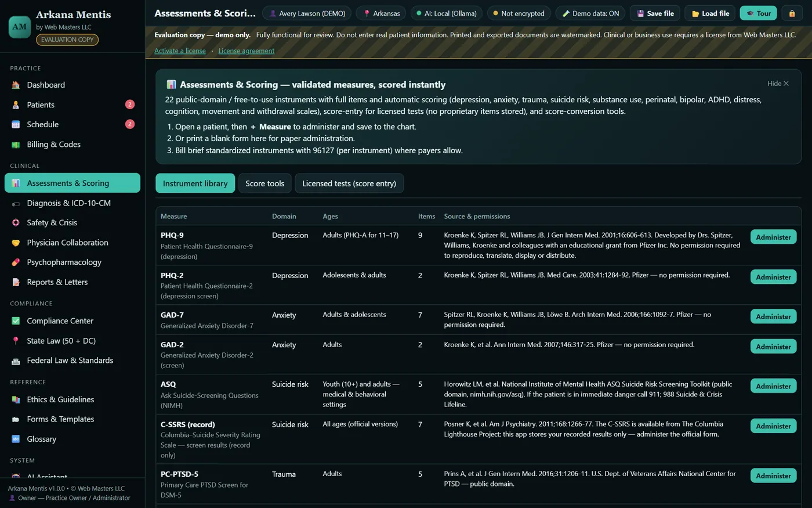Switch to the Licensed tests (score entry) tab

[349, 183]
